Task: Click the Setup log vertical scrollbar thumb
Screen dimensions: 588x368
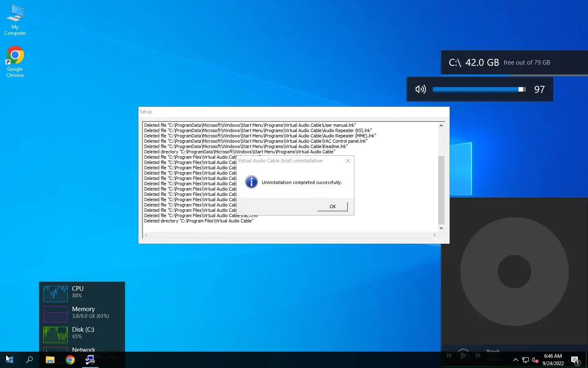Action: pos(441,190)
